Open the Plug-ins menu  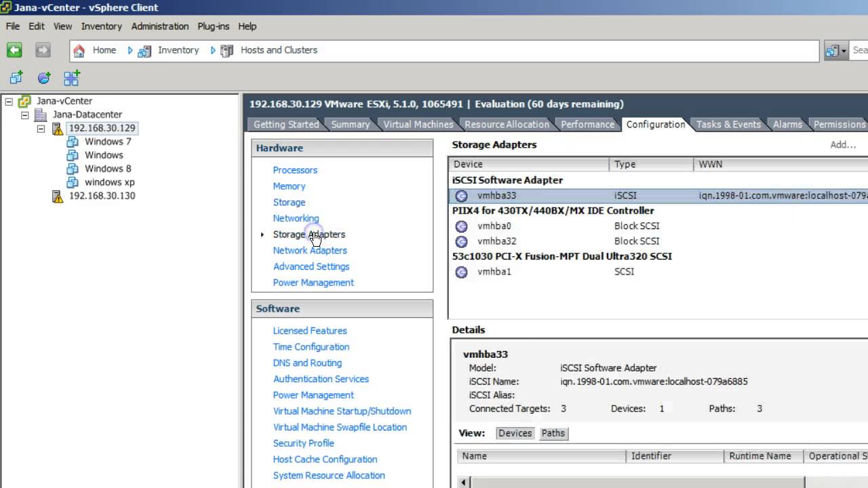click(214, 26)
